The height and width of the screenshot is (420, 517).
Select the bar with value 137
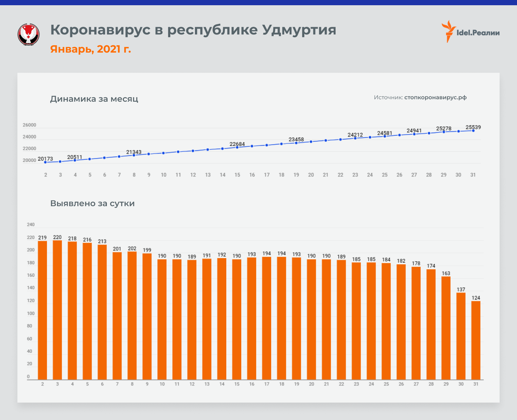click(x=461, y=336)
